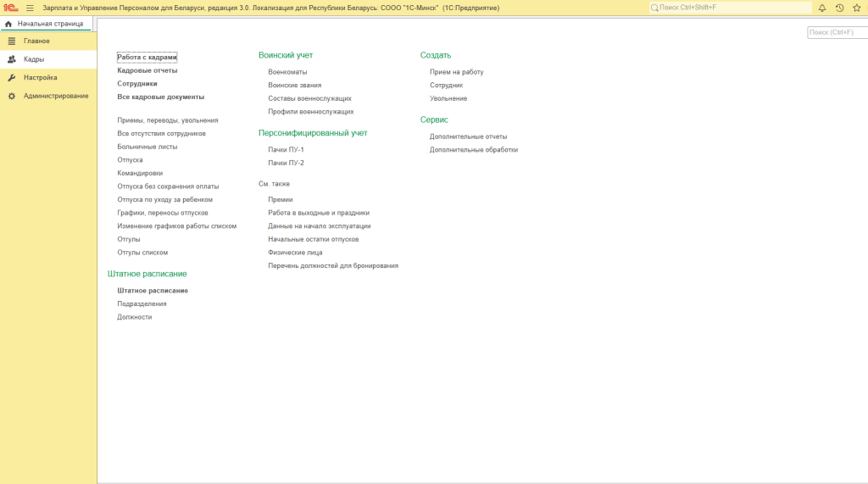Open Штатное расписание bold link
868x484 pixels.
coord(153,291)
